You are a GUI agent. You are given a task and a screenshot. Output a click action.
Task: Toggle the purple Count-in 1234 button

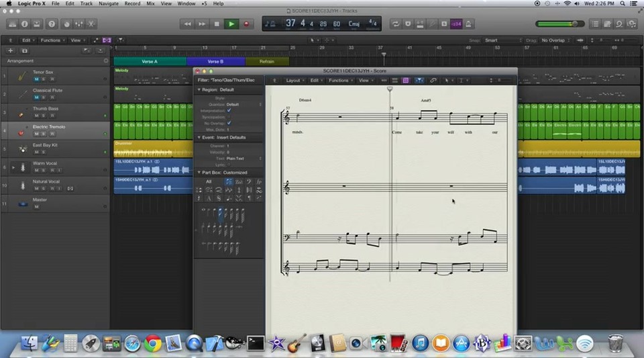pyautogui.click(x=456, y=24)
